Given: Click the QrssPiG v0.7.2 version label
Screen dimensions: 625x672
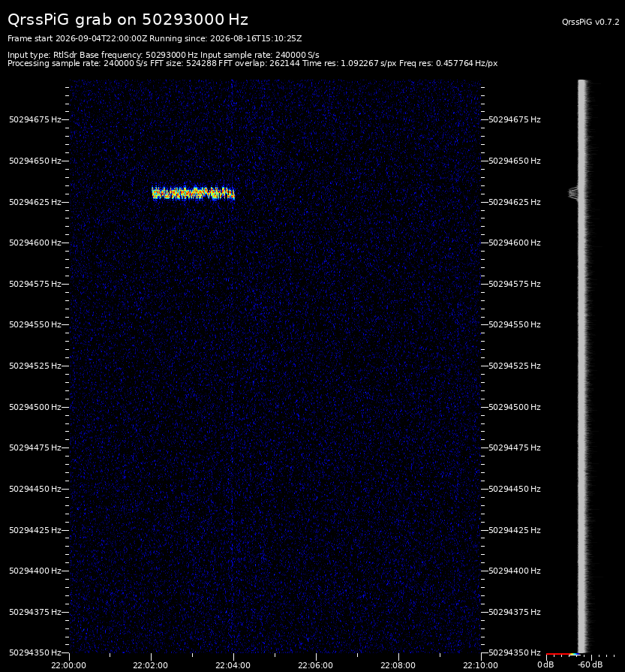Looking at the screenshot, I should tap(590, 22).
